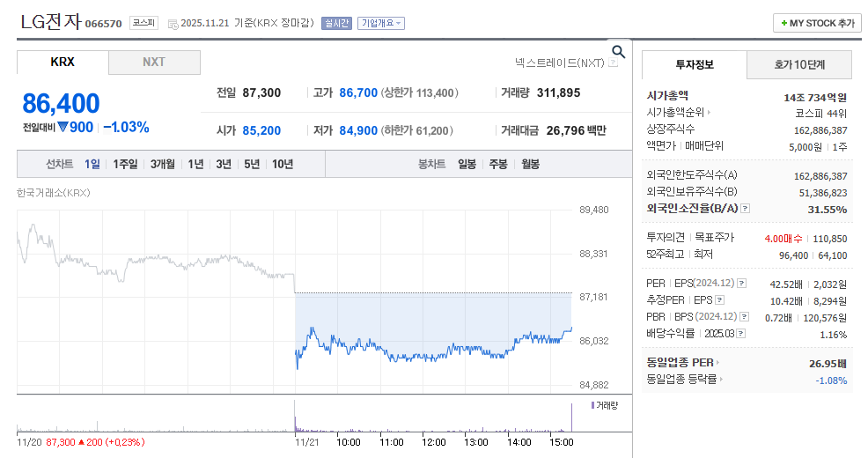Image resolution: width=868 pixels, height=458 pixels.
Task: Open help icon next to 배당수익률 2025.03
Action: tap(741, 334)
